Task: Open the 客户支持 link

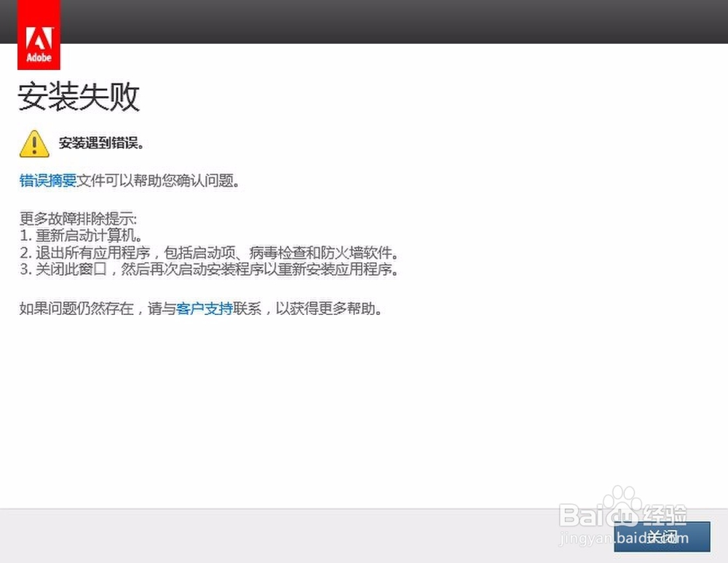Action: [x=205, y=308]
